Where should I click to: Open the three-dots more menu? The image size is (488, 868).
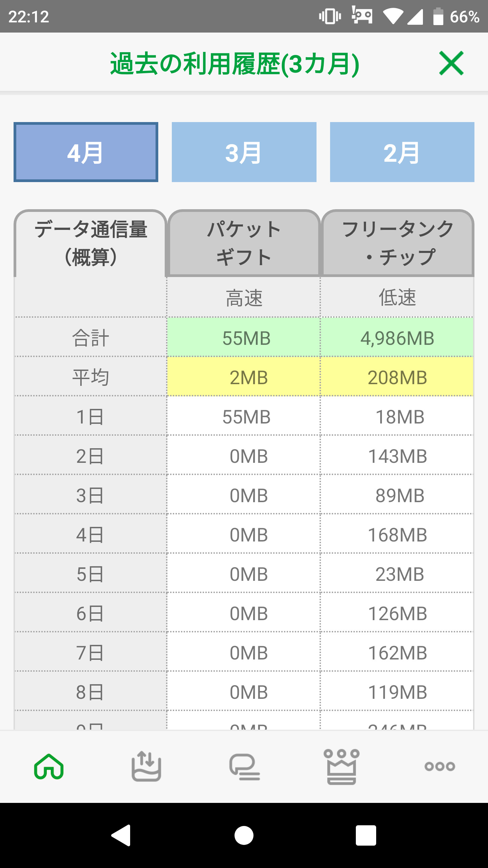click(440, 766)
